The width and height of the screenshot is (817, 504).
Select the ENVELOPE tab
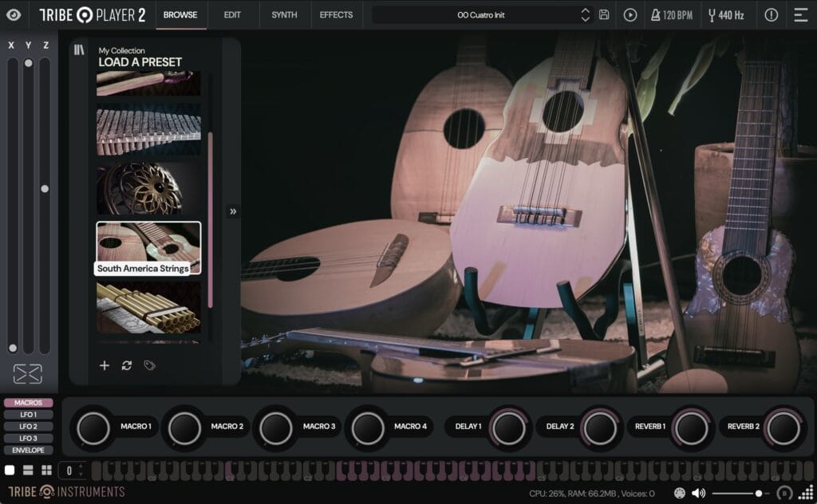point(28,451)
